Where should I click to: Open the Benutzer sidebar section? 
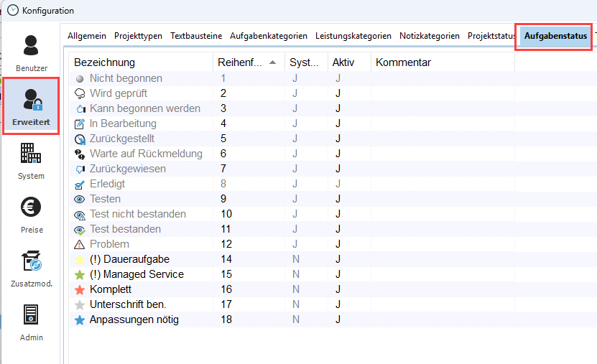[x=31, y=52]
